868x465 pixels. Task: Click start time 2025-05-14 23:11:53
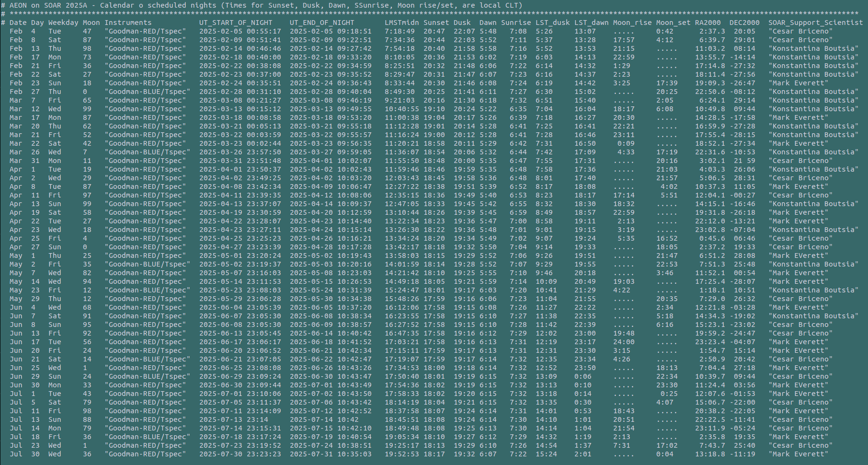[240, 281]
